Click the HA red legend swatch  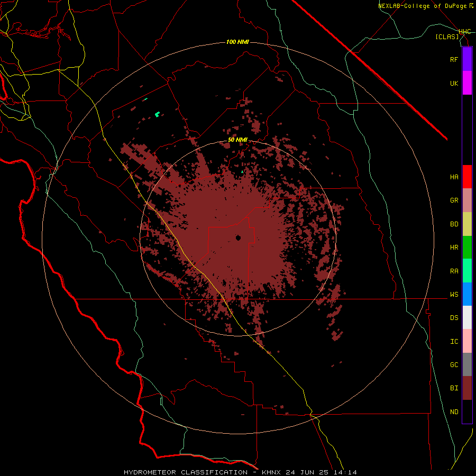coord(467,177)
